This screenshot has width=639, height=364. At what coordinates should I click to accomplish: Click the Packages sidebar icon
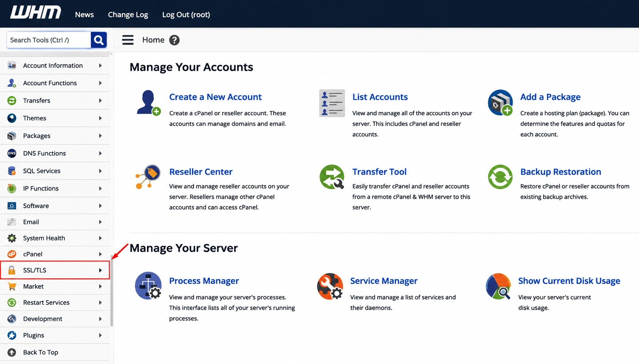click(x=12, y=136)
